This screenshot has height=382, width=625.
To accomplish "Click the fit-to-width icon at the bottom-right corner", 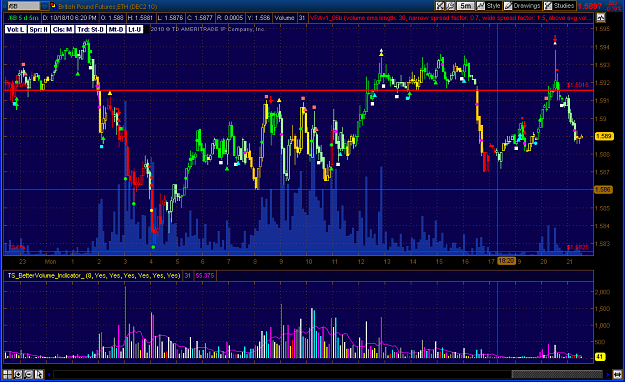I will click(617, 374).
